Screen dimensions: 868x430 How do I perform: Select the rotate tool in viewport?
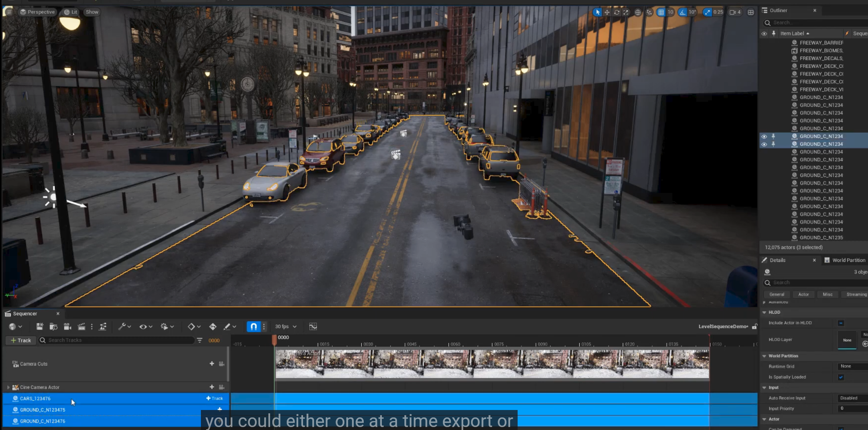[616, 12]
